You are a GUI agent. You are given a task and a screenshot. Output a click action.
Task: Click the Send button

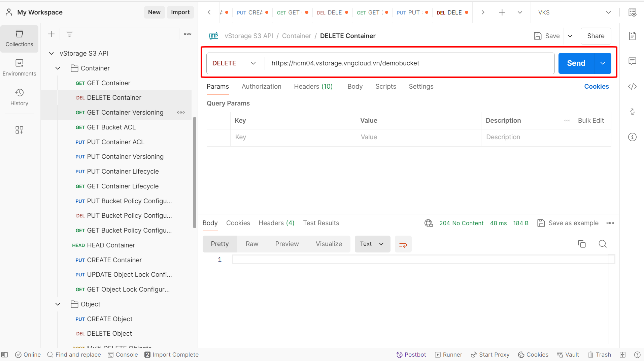point(576,63)
